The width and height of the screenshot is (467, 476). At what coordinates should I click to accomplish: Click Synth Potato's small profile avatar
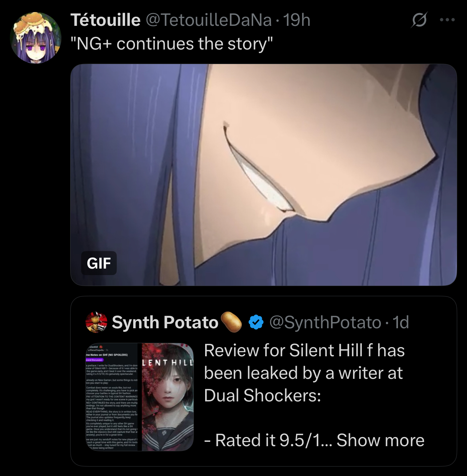96,322
